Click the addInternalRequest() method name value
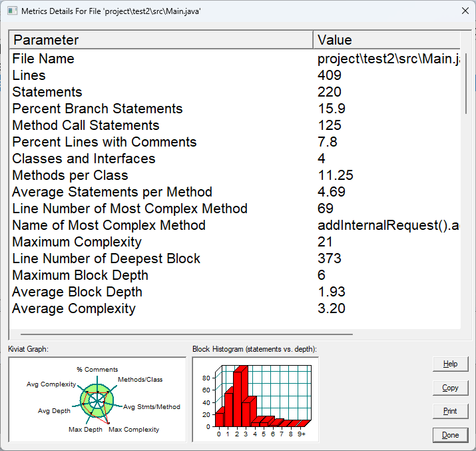476x451 pixels. coord(389,225)
